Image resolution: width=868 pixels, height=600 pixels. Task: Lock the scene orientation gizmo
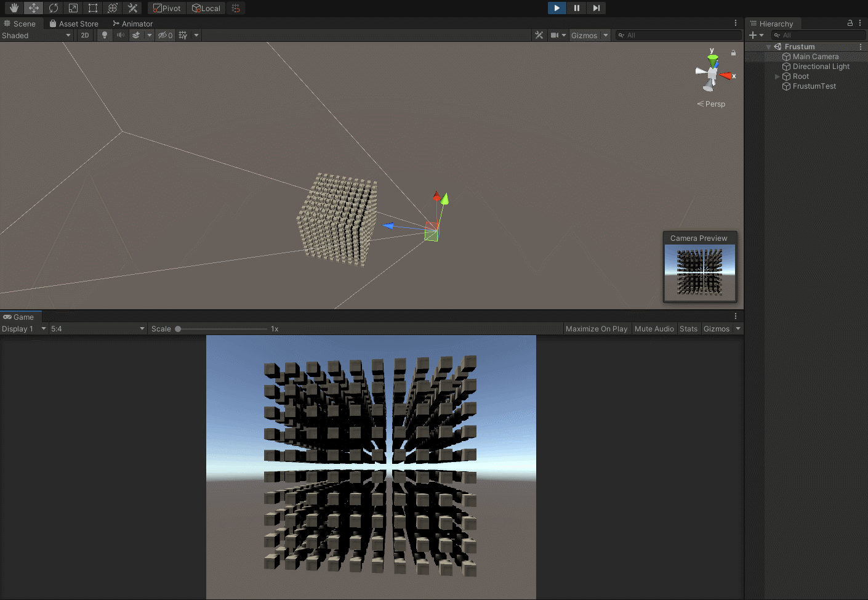click(733, 53)
